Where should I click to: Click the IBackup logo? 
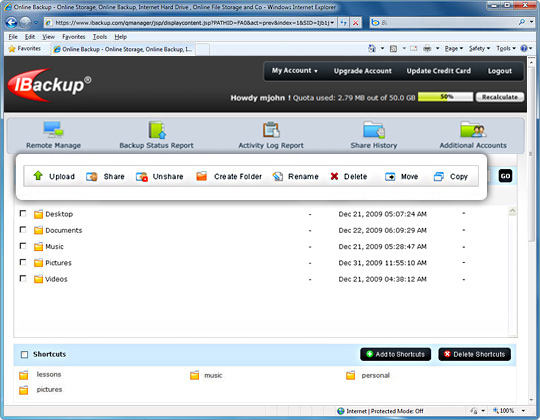click(49, 85)
